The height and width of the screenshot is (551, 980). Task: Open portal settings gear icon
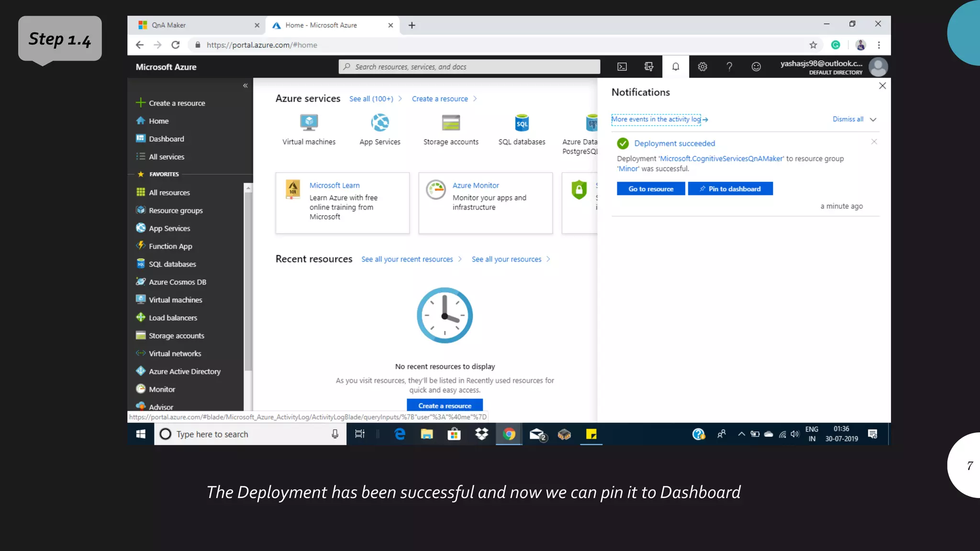(x=702, y=67)
